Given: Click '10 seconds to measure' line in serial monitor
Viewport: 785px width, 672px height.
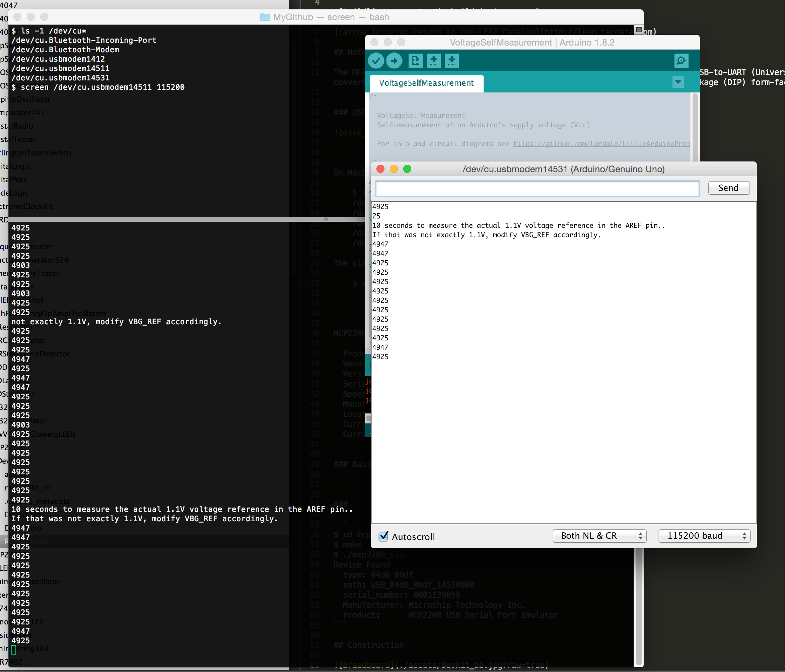Looking at the screenshot, I should pos(519,225).
